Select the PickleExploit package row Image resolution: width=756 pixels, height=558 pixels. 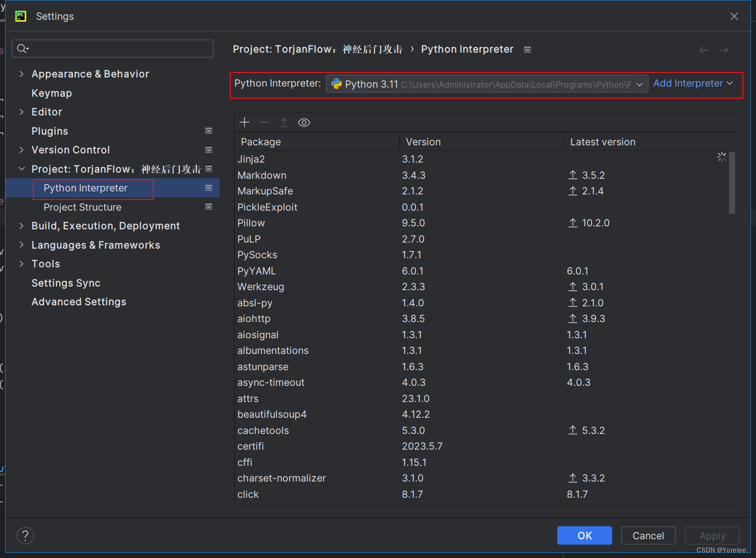coord(482,207)
